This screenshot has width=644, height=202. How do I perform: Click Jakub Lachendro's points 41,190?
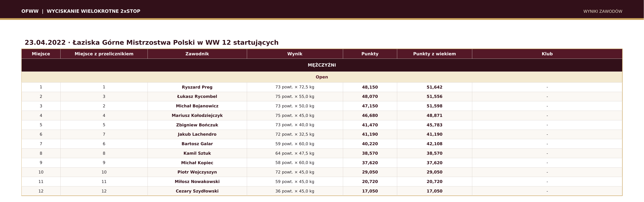click(370, 134)
